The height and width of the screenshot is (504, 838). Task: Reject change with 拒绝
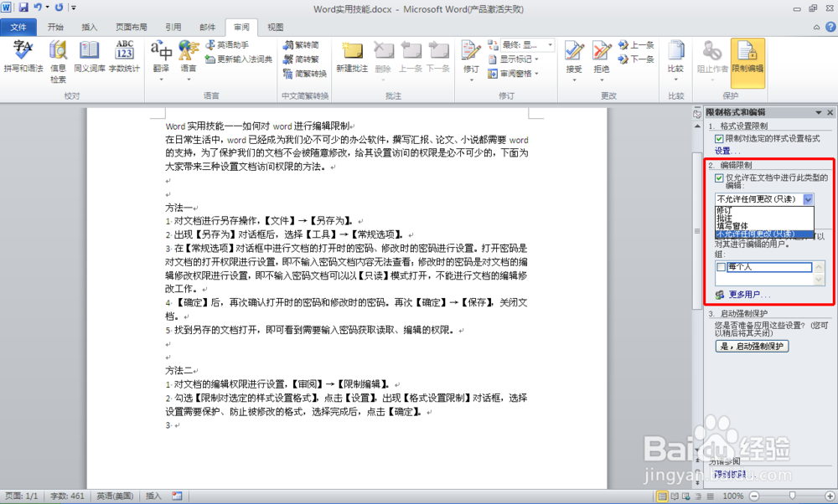pos(601,60)
